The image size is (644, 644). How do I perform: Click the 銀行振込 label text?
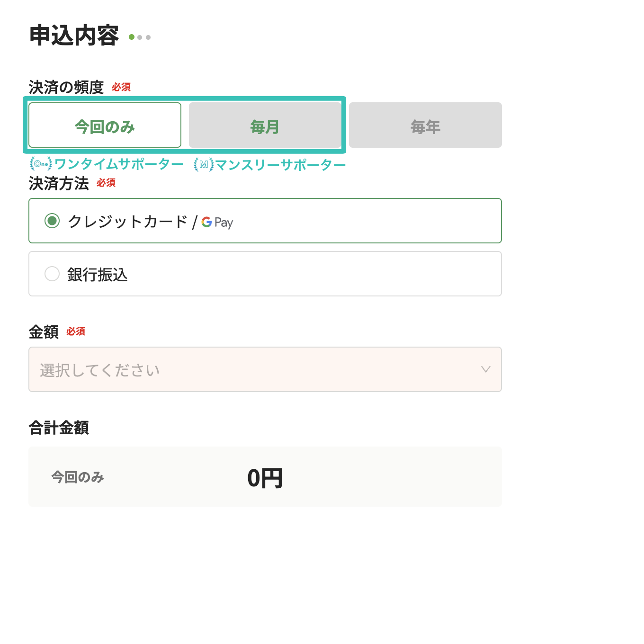(98, 275)
